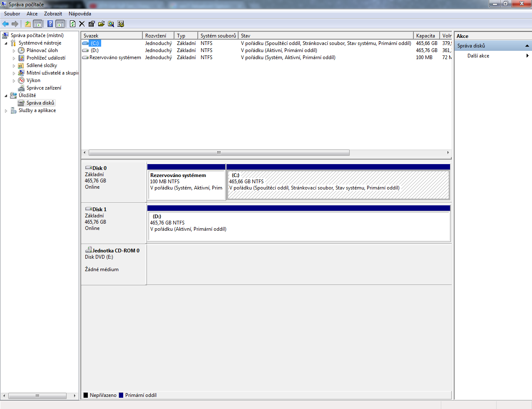
Task: Click the Kapacita column header
Action: (425, 36)
